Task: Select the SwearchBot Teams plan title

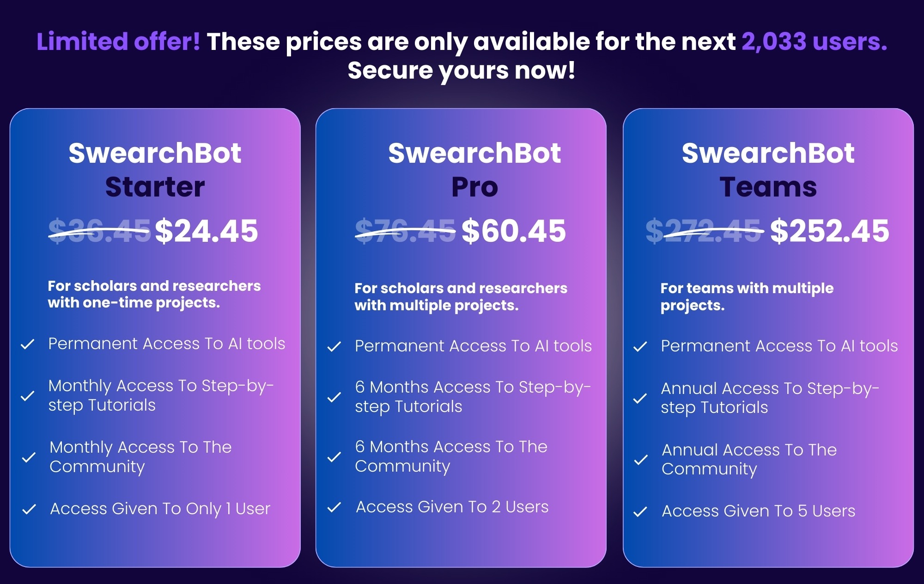Action: click(768, 170)
